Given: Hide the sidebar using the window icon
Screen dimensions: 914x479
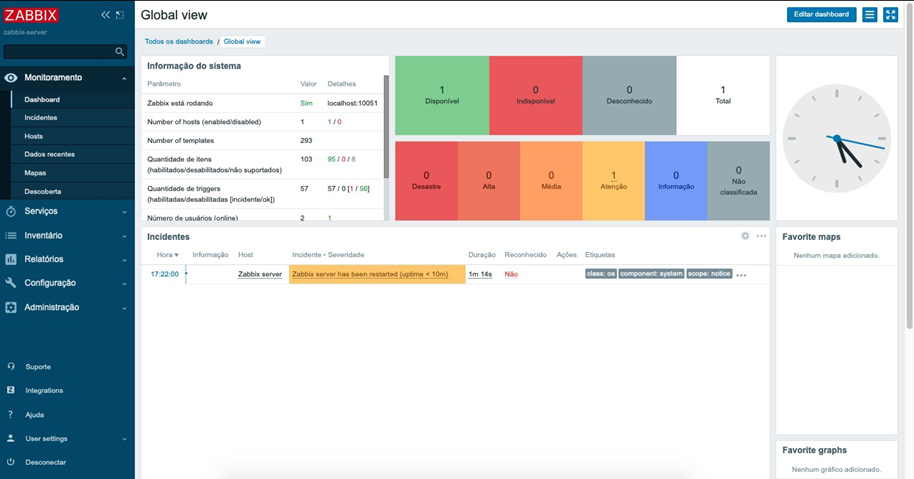Looking at the screenshot, I should click(x=119, y=15).
